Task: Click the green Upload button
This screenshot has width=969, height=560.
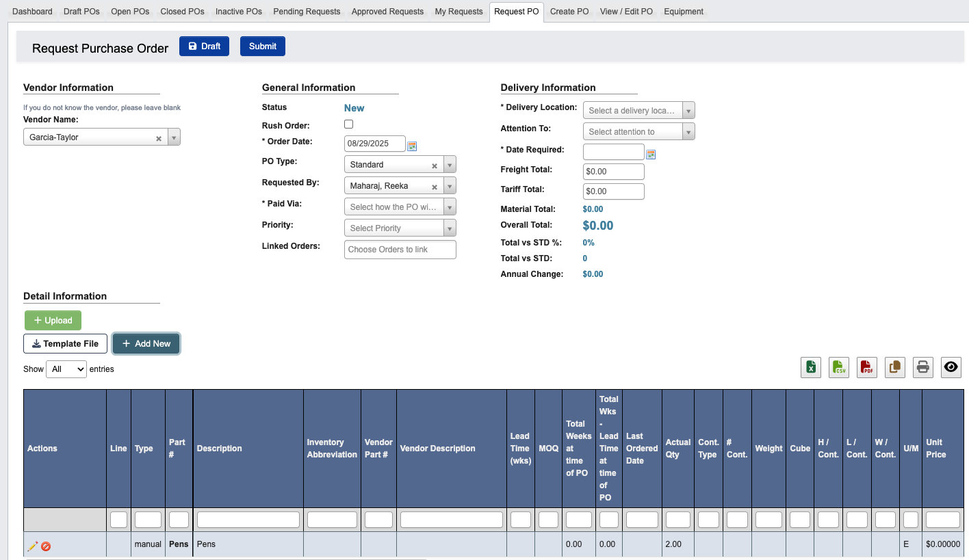Action: tap(53, 321)
